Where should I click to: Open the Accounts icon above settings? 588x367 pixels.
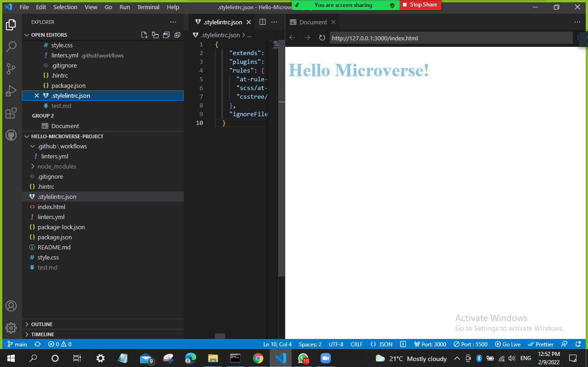[11, 305]
